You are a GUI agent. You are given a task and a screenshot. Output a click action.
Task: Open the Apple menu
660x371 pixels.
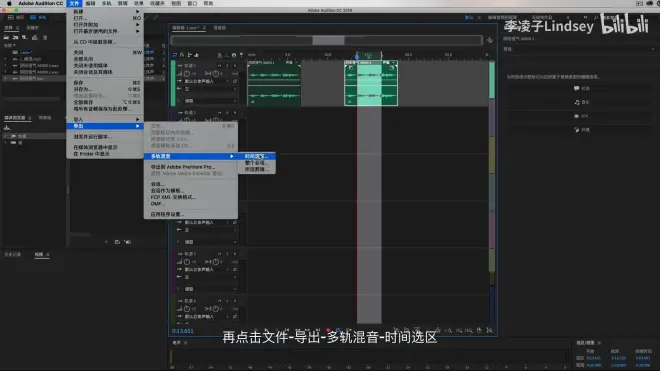coord(9,3)
